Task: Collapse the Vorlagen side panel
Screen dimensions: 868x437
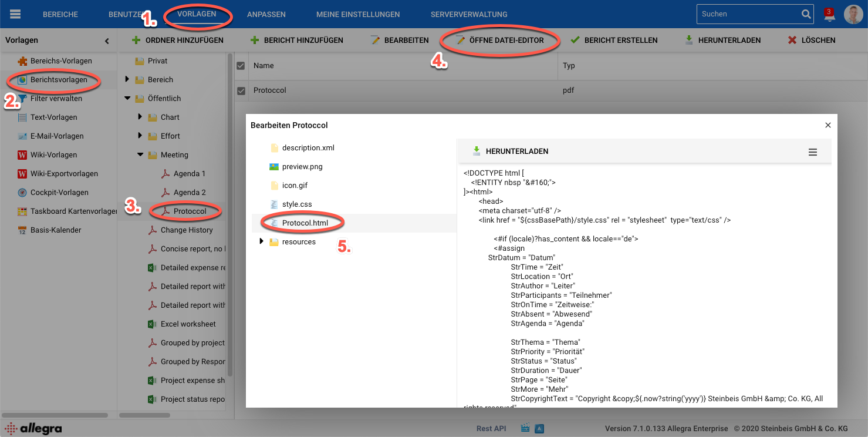Action: (x=107, y=41)
